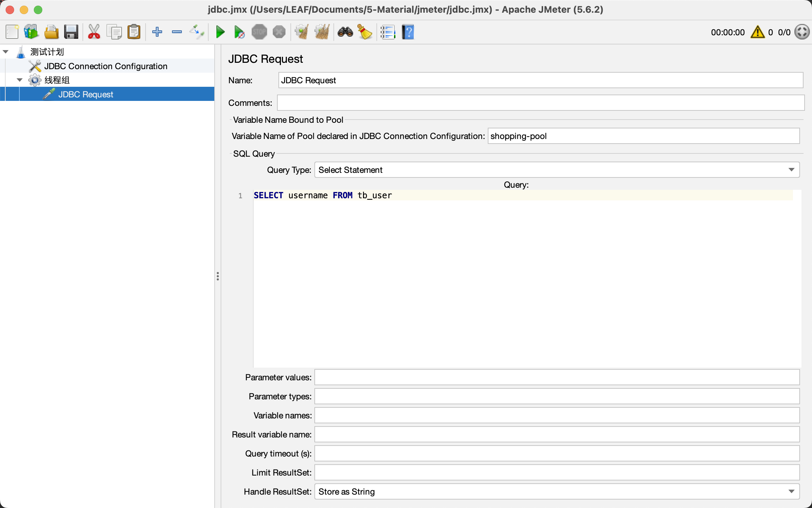Open the Handle ResultSet dropdown
812x508 pixels.
coord(557,492)
